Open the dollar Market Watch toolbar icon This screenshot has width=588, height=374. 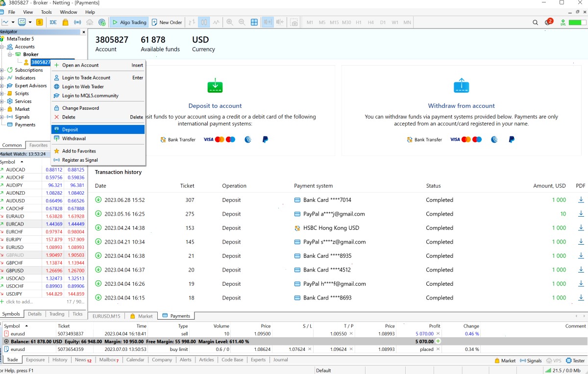pyautogui.click(x=39, y=22)
